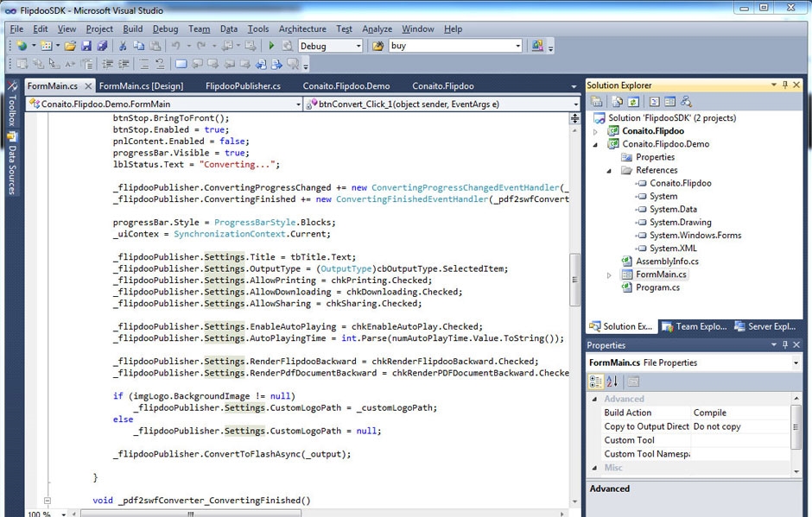Open the 'buy' find combo box dropdown
The image size is (812, 517).
pos(517,46)
